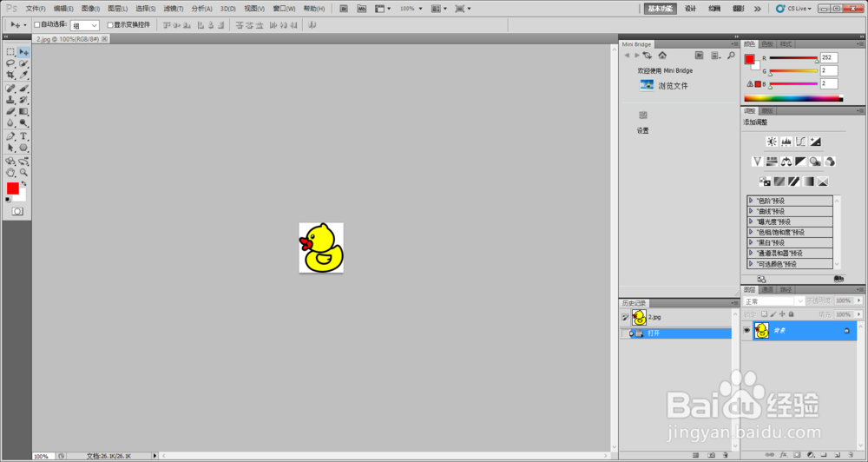
Task: Enable 显示变换控件 checkbox
Action: coord(110,25)
